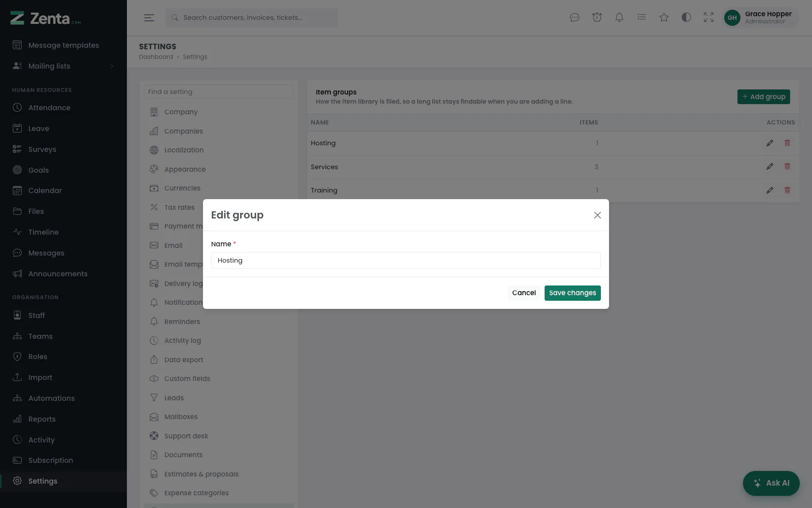The height and width of the screenshot is (508, 812).
Task: Click the top search customers field
Action: [251, 18]
